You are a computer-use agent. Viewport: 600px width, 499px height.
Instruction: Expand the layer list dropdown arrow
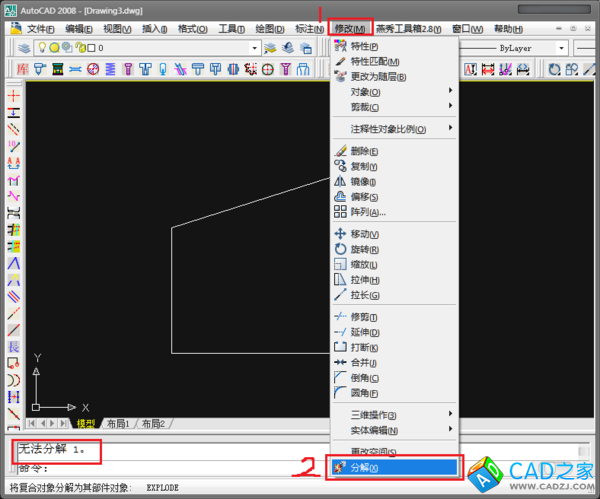point(255,48)
